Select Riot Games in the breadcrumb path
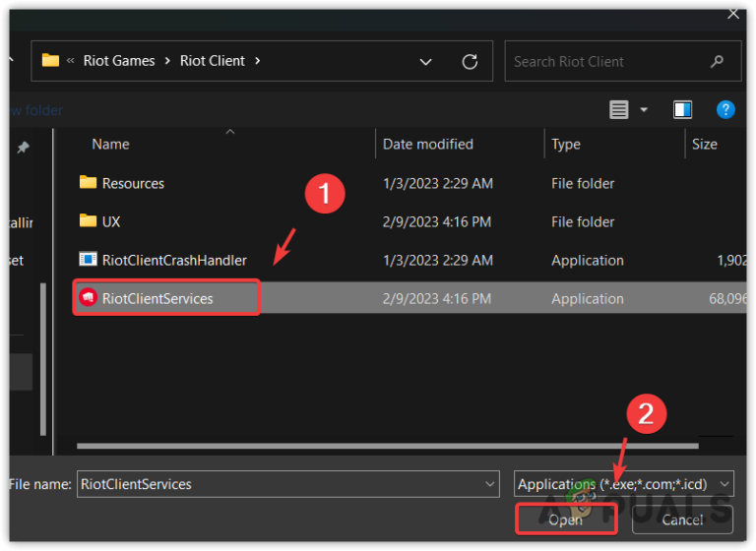This screenshot has width=756, height=551. click(119, 61)
